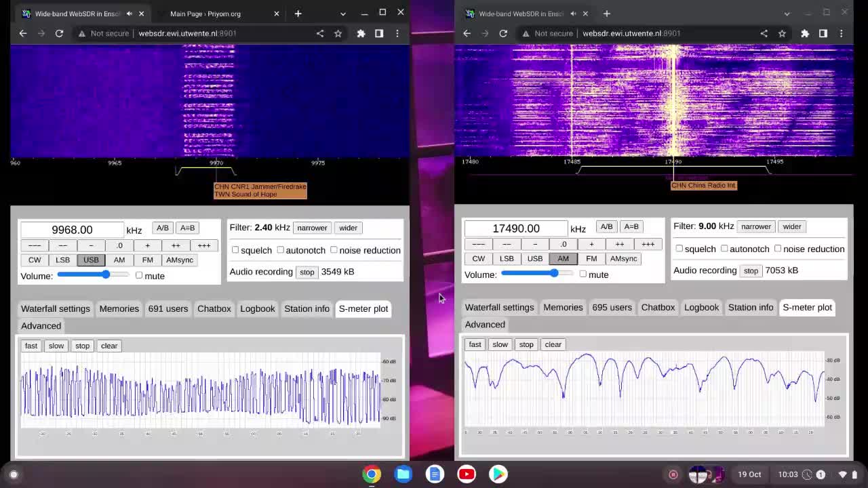
Task: Adjust the volume slider in right WebSDR
Action: [x=538, y=273]
